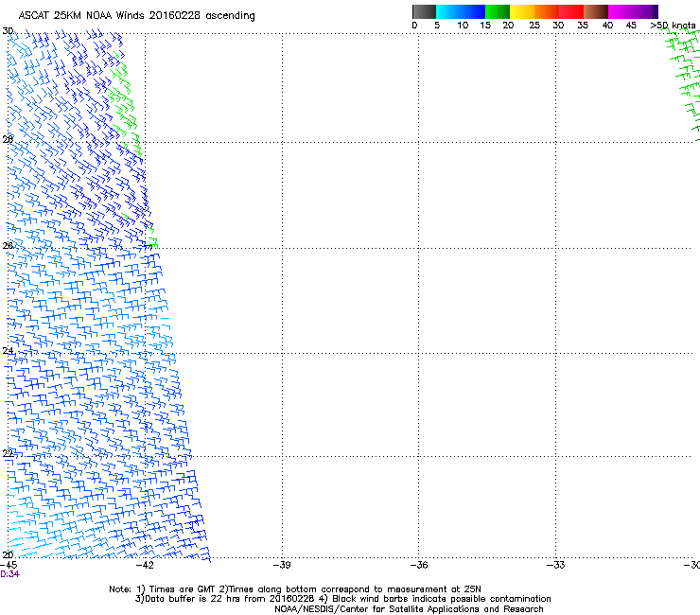Click the chart title 'ASCAT 25KM NOAA Winds 20160228 ascending'
Viewport: 700px width, 615px height.
coord(136,16)
